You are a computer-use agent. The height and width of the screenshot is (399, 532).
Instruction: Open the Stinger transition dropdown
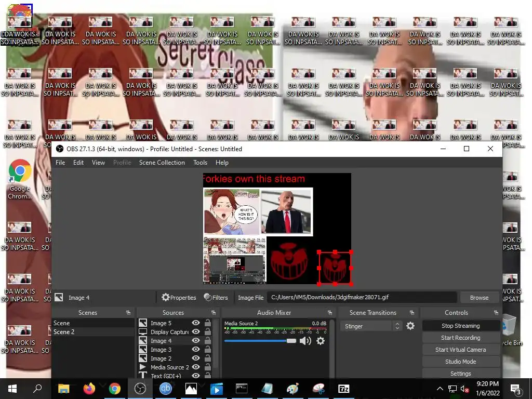371,326
